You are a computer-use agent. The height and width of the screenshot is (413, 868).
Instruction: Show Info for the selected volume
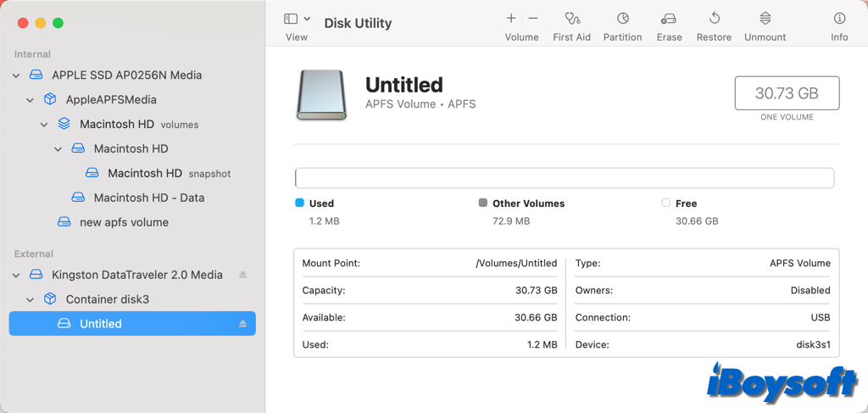pos(839,19)
